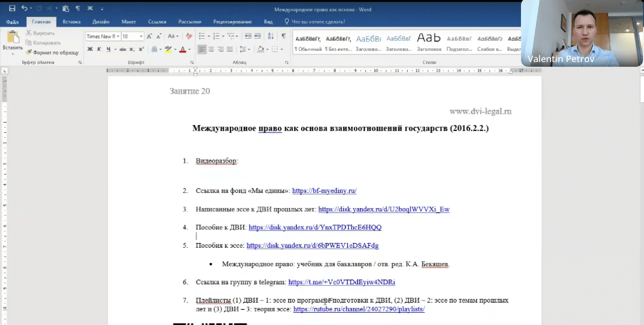This screenshot has height=325, width=644.
Task: Clear formatting with the eraser icon
Action: tap(189, 36)
